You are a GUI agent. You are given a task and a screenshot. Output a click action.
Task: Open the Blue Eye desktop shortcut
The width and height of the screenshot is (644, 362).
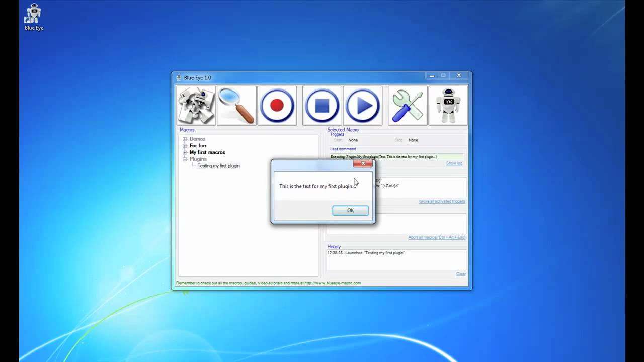point(34,17)
